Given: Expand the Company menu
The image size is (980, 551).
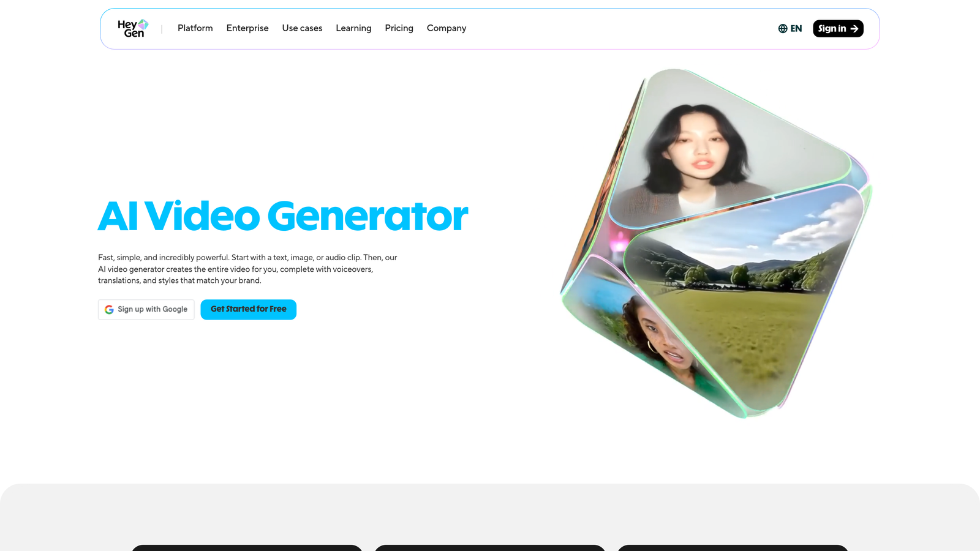Looking at the screenshot, I should (x=447, y=28).
